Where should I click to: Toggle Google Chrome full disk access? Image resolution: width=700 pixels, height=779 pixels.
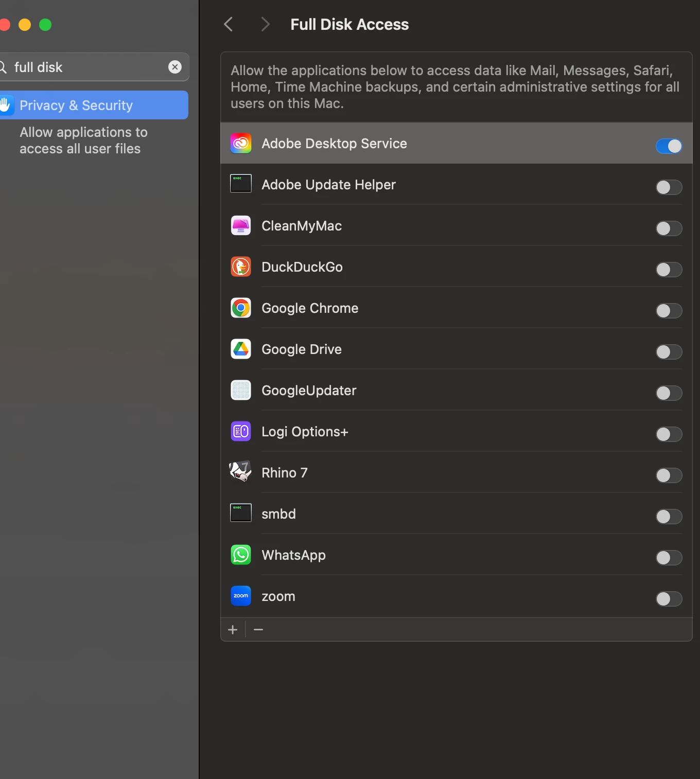669,311
